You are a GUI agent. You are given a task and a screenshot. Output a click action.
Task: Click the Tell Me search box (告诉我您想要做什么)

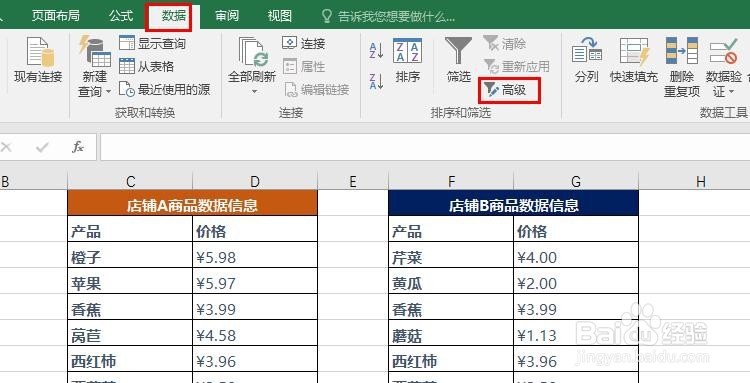tap(397, 17)
